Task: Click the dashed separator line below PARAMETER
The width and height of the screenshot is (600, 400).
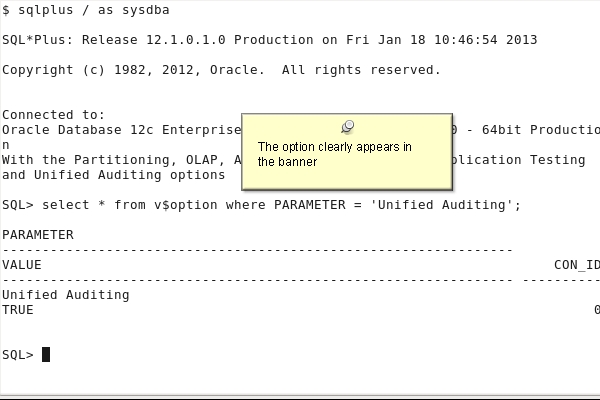Action: [x=257, y=250]
